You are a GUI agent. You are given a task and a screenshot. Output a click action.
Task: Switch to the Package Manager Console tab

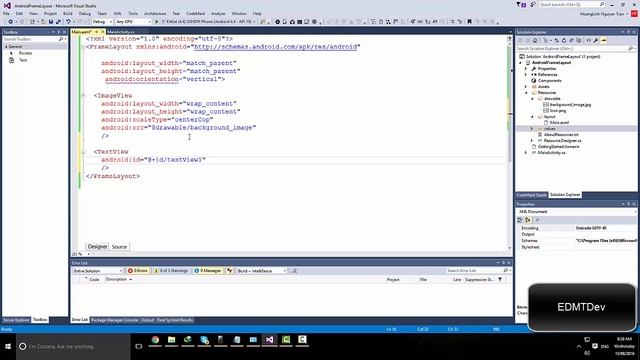114,320
